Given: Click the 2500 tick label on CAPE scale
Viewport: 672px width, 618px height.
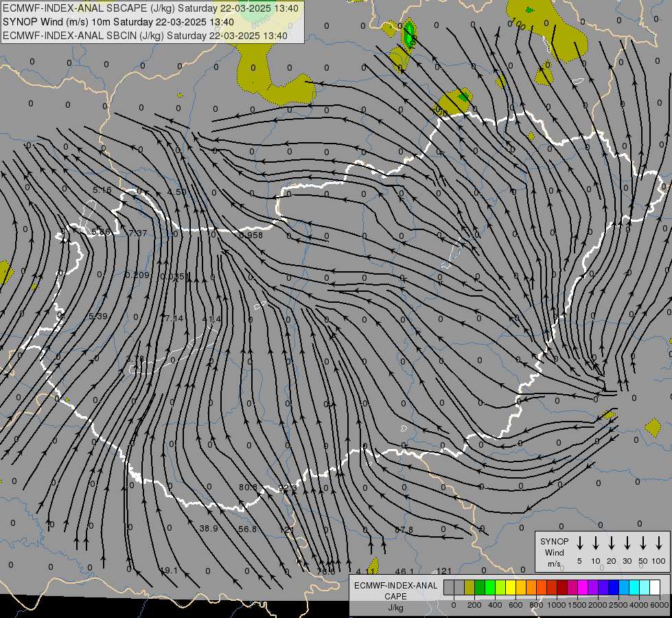Looking at the screenshot, I should pyautogui.click(x=618, y=605).
